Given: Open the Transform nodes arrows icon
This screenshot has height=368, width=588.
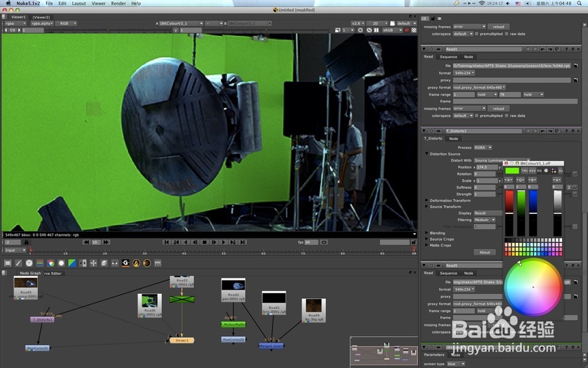Looking at the screenshot, I should pos(93,263).
